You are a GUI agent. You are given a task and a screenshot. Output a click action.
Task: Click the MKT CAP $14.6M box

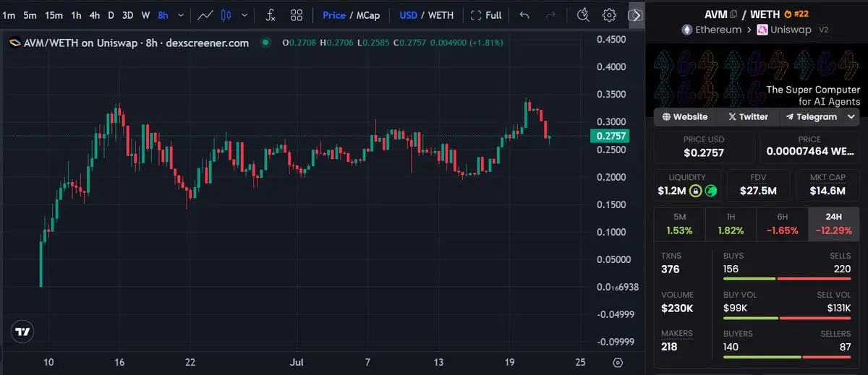coord(827,185)
